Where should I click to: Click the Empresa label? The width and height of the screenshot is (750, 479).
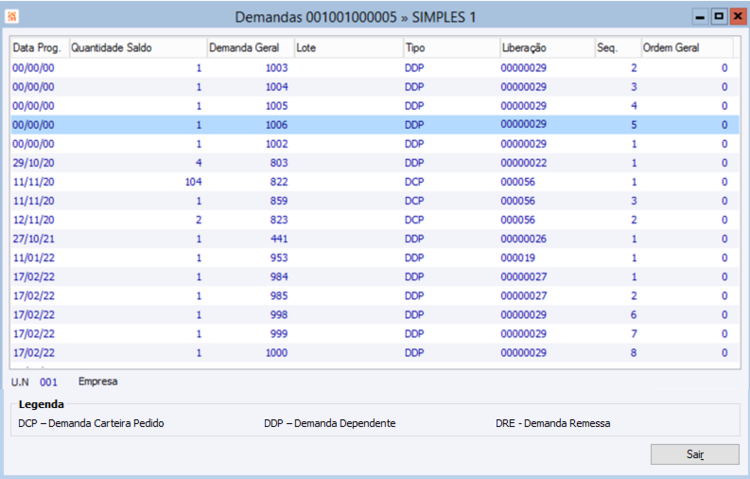[98, 381]
